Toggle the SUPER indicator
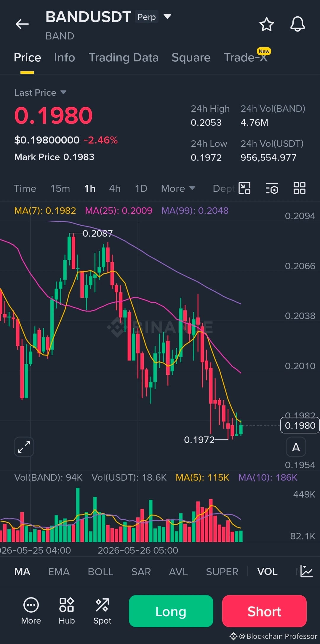The width and height of the screenshot is (320, 644). [x=222, y=571]
